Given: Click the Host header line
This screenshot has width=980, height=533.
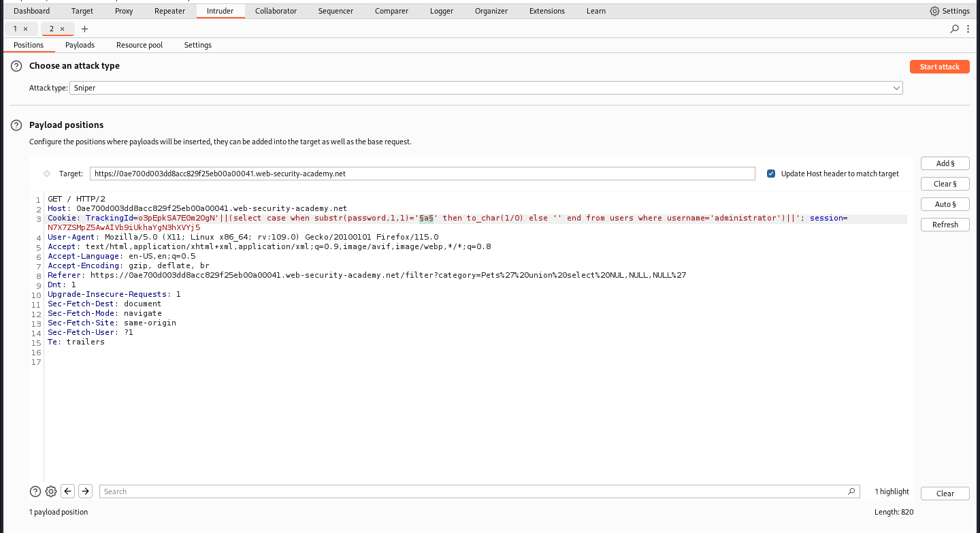Looking at the screenshot, I should point(197,208).
